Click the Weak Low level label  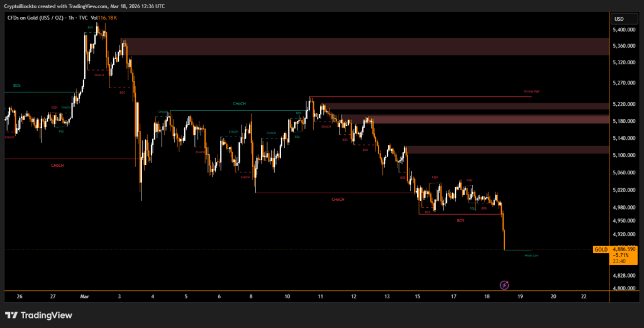(523, 256)
